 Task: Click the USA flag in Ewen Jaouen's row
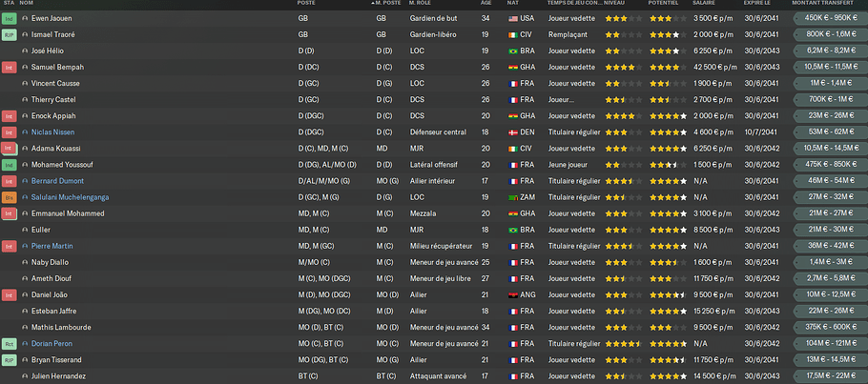coord(513,18)
